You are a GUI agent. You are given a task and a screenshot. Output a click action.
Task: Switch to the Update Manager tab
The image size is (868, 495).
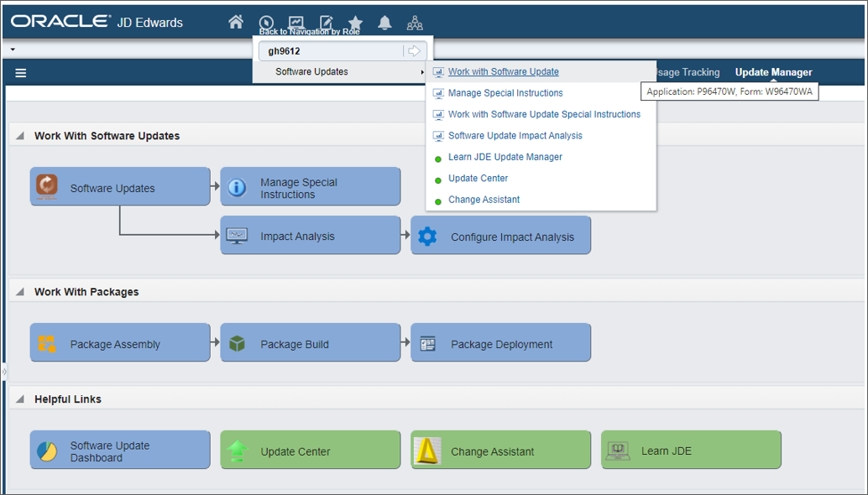click(x=773, y=72)
